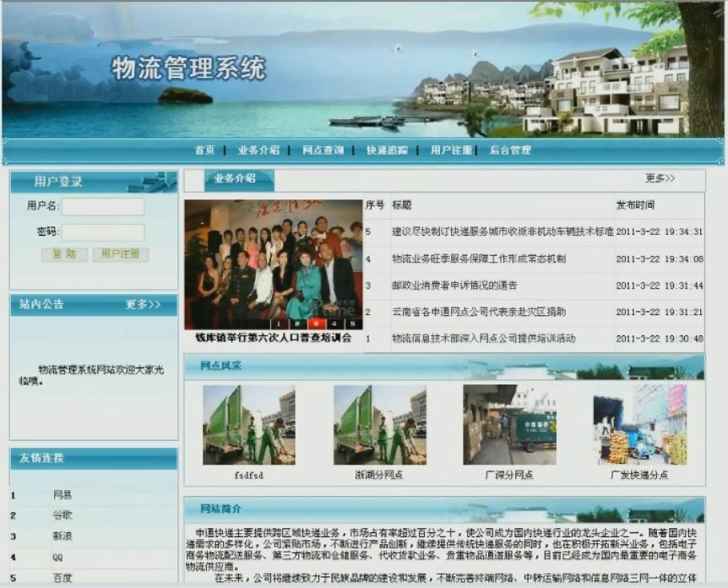Expand 更多>> in 站内公告 panel
Image resolution: width=728 pixels, height=588 pixels.
pyautogui.click(x=143, y=304)
